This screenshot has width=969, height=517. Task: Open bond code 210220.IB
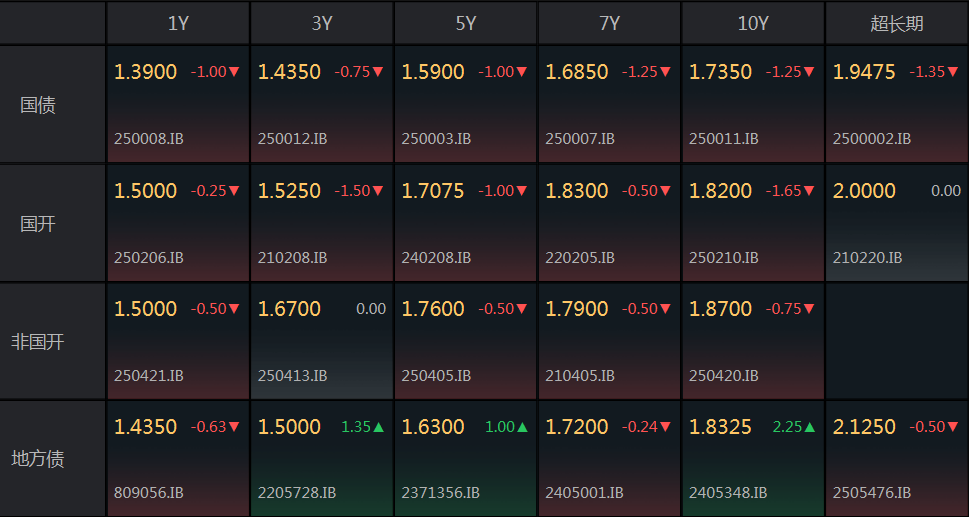click(867, 258)
